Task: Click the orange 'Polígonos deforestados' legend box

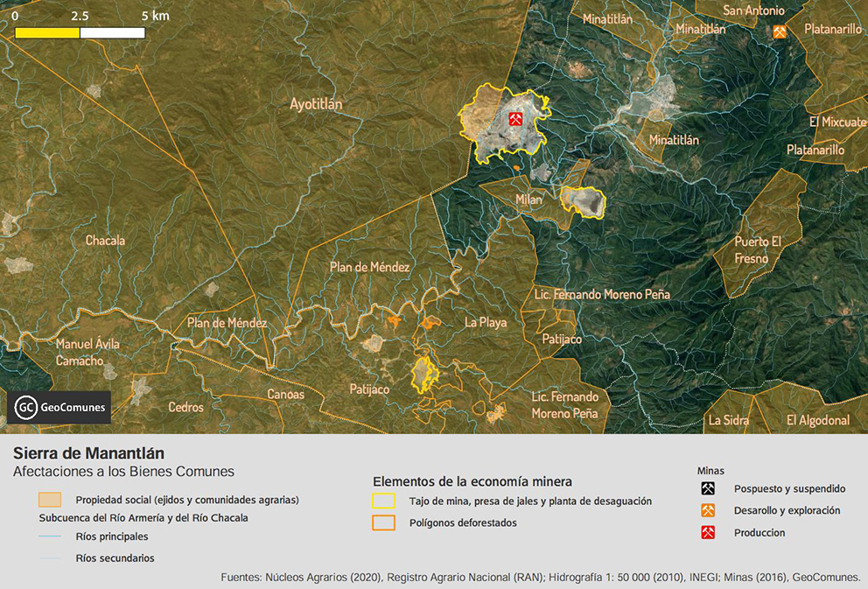Action: tap(384, 522)
